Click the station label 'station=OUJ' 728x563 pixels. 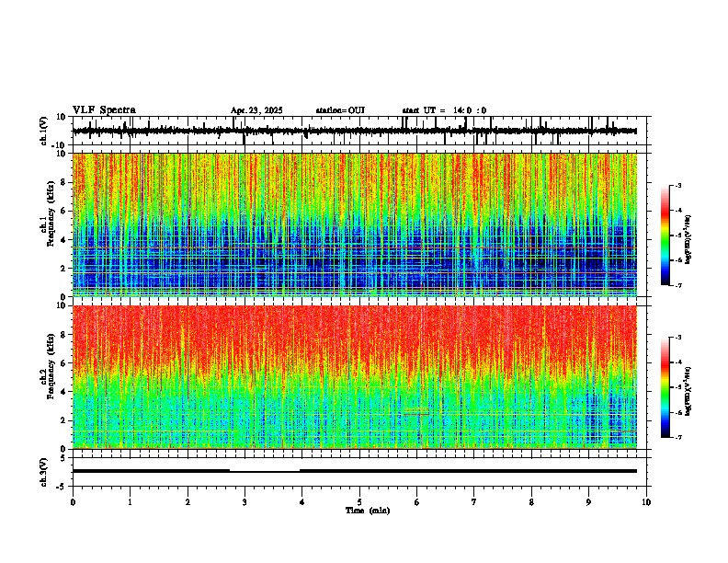(x=340, y=110)
